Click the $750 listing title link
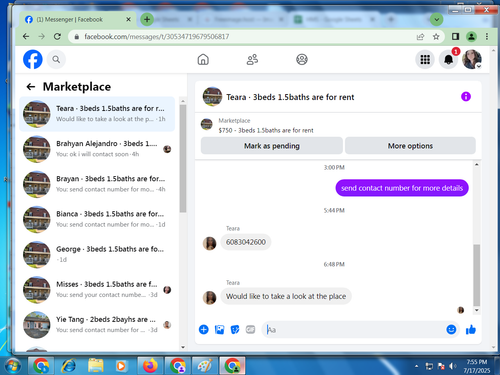The height and width of the screenshot is (375, 500). click(266, 130)
